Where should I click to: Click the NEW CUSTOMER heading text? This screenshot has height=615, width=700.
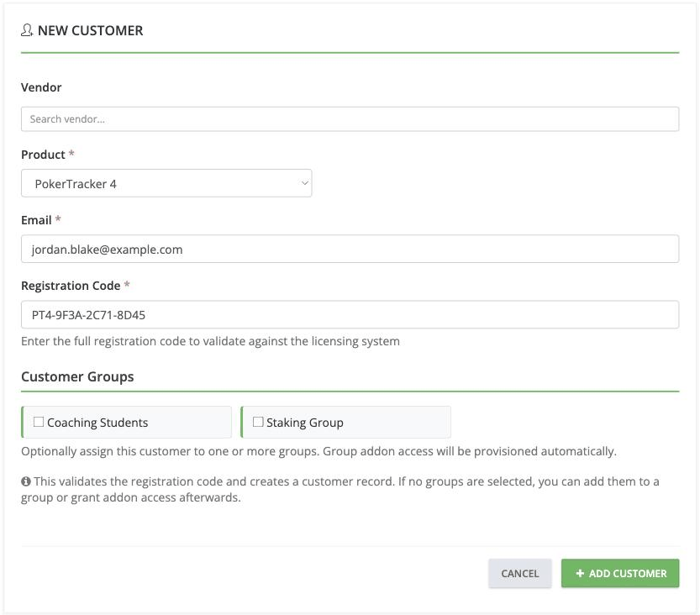pos(91,30)
